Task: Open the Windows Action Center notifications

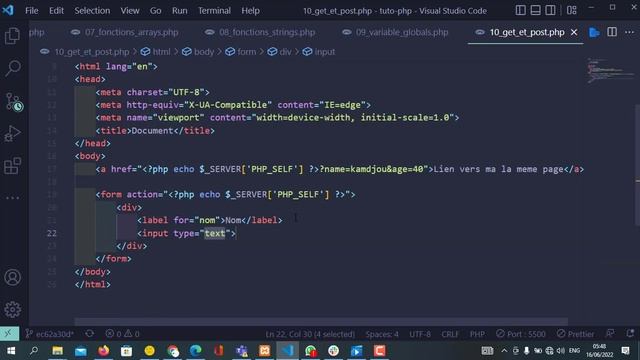Action: pos(625,351)
